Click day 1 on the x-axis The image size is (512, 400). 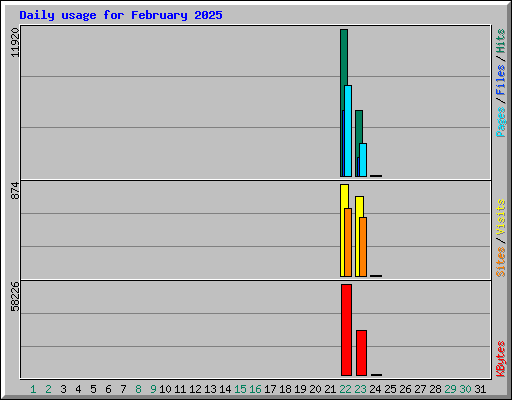click(33, 389)
